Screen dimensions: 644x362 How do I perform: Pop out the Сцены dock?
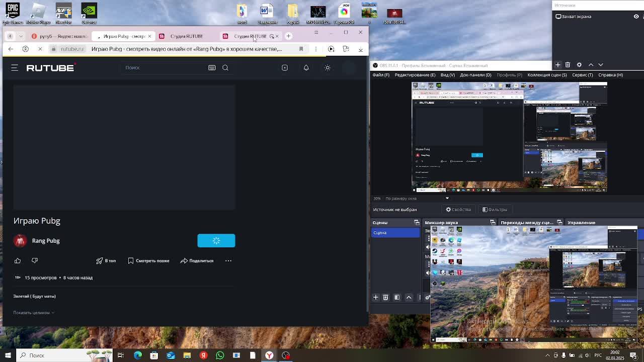417,223
